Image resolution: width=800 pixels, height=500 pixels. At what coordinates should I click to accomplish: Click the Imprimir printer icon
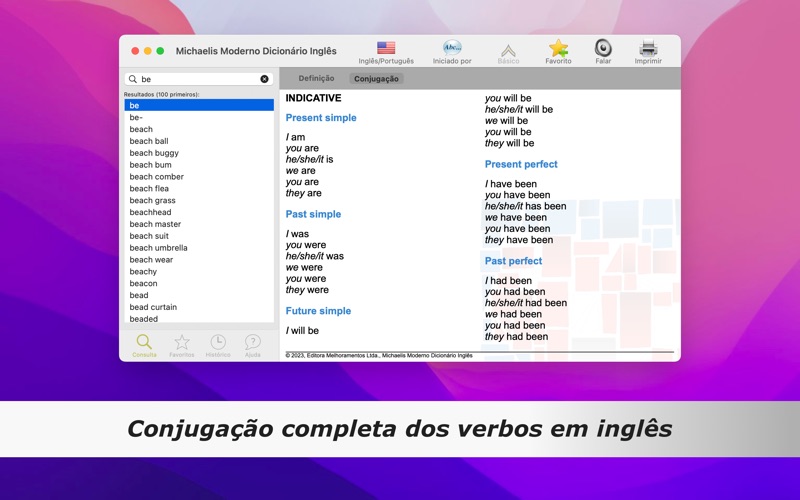[648, 48]
